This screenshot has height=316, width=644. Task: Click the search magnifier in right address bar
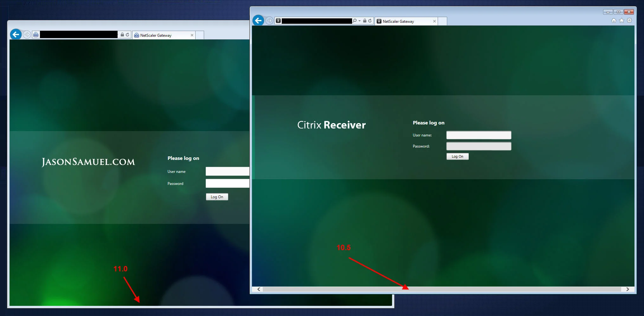point(355,21)
